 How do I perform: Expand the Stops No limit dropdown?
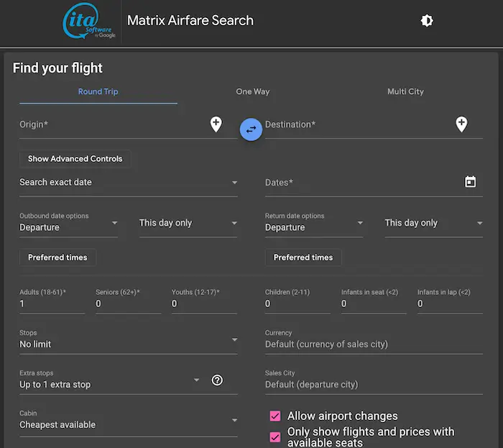(x=129, y=341)
